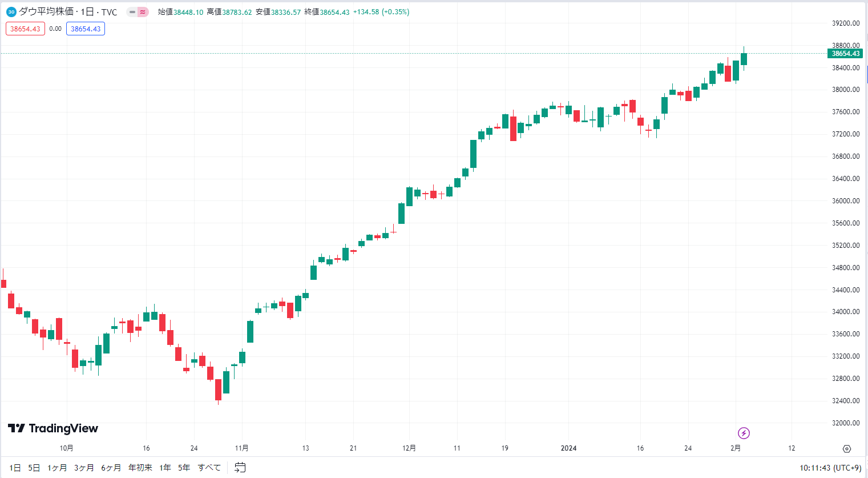Viewport: 868px width, 478px height.
Task: Choose the 6ヶ月 range
Action: 111,468
